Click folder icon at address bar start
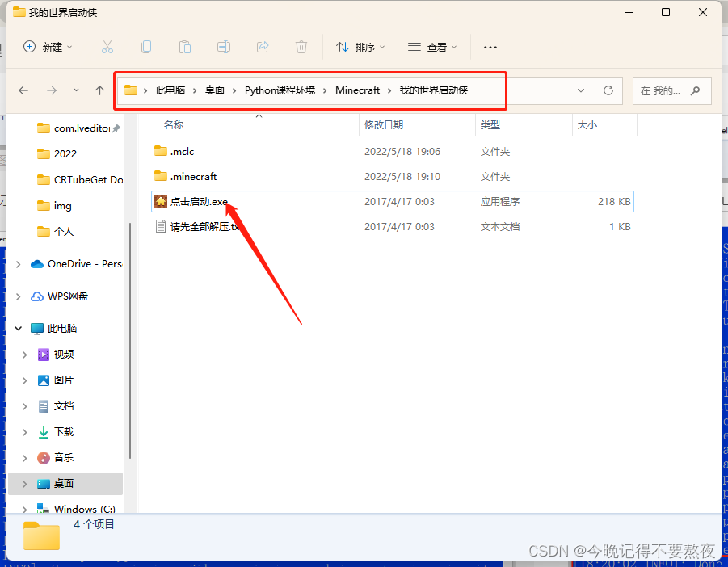The image size is (728, 567). [x=131, y=90]
